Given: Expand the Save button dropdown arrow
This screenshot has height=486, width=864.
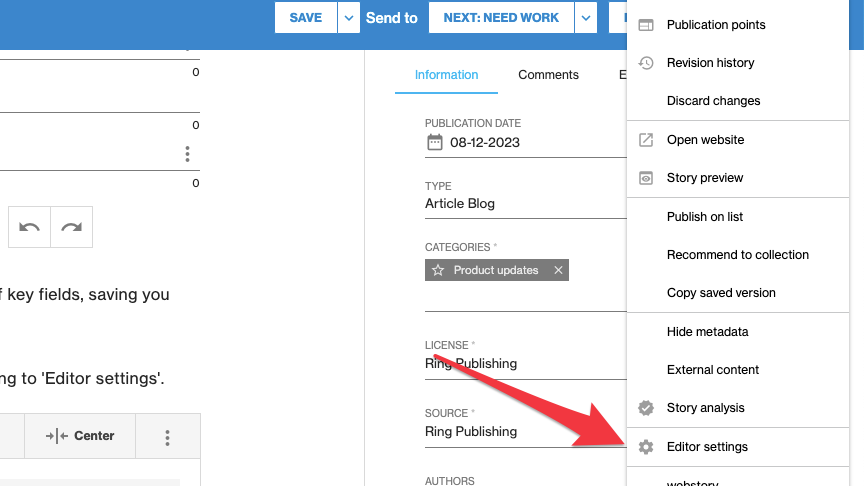Looking at the screenshot, I should pyautogui.click(x=348, y=18).
